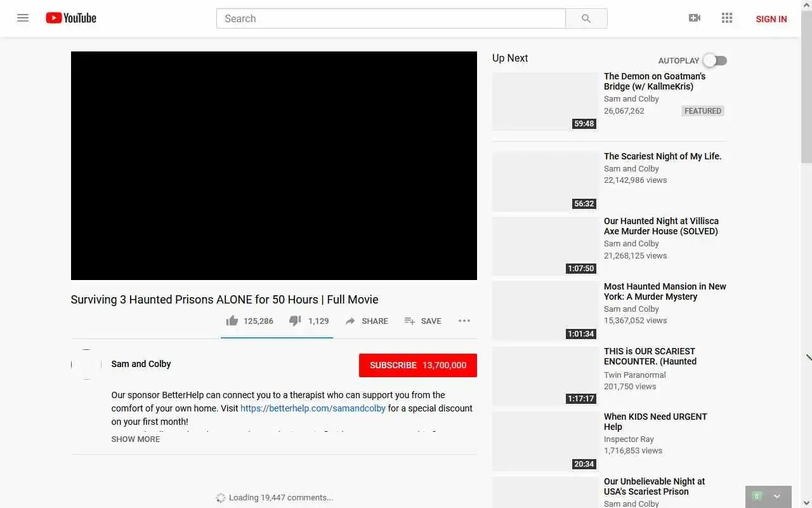
Task: Click the 1,716,853 views text
Action: click(633, 450)
